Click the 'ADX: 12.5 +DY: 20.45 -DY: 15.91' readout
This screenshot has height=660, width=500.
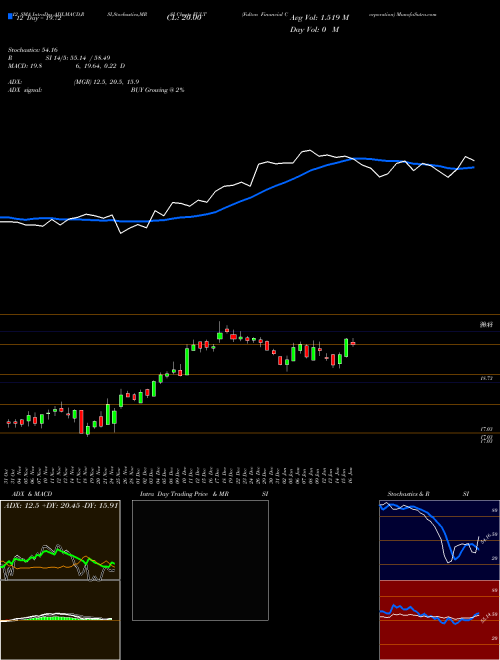click(x=61, y=505)
